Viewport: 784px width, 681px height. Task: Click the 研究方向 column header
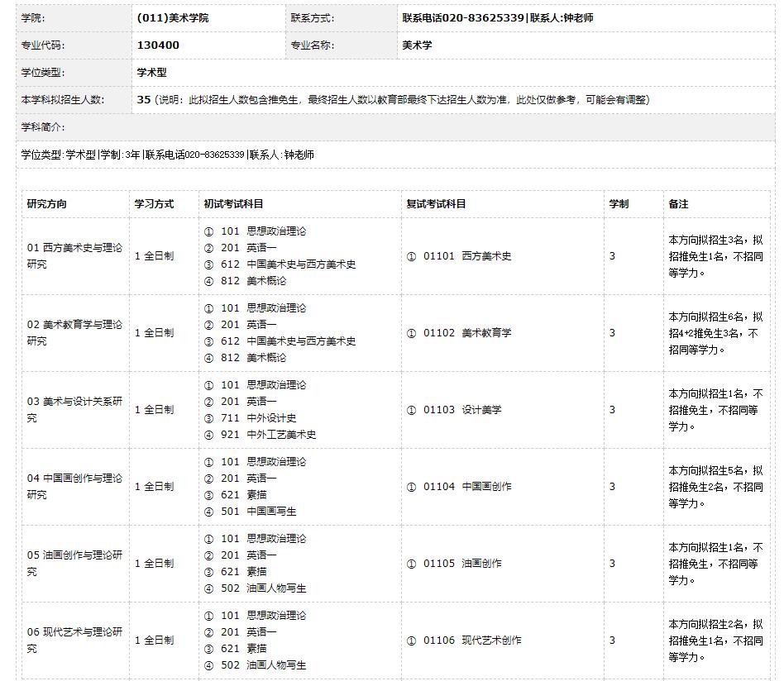47,204
